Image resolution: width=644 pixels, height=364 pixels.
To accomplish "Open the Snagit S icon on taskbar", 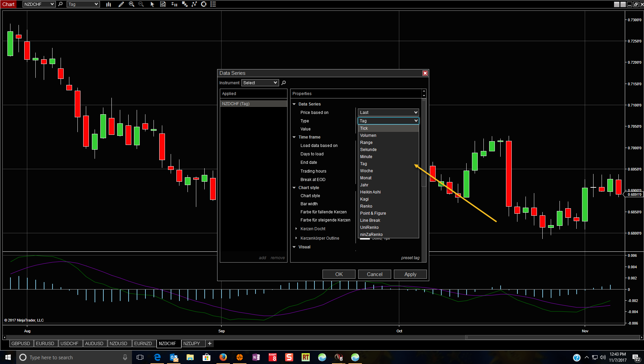I will [289, 357].
